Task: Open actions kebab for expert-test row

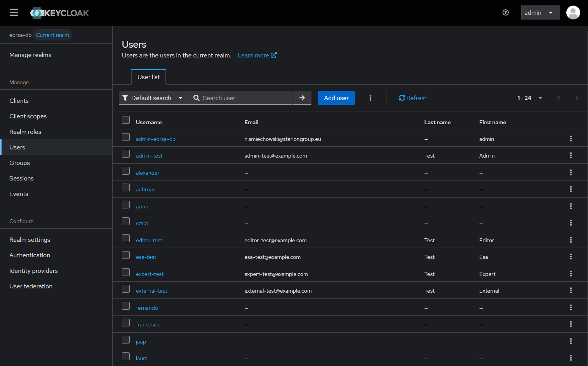Action: 571,274
